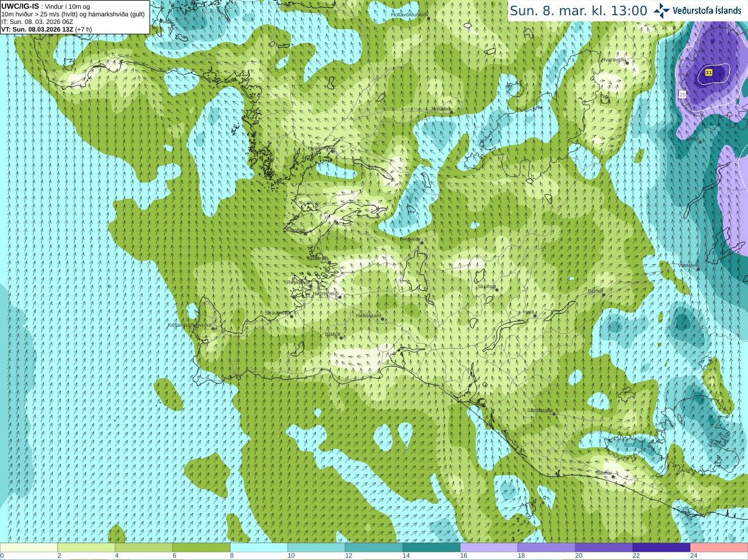Viewport: 748px width, 560px height.
Task: Select the Sámsstaðir station dot
Action: (554, 414)
